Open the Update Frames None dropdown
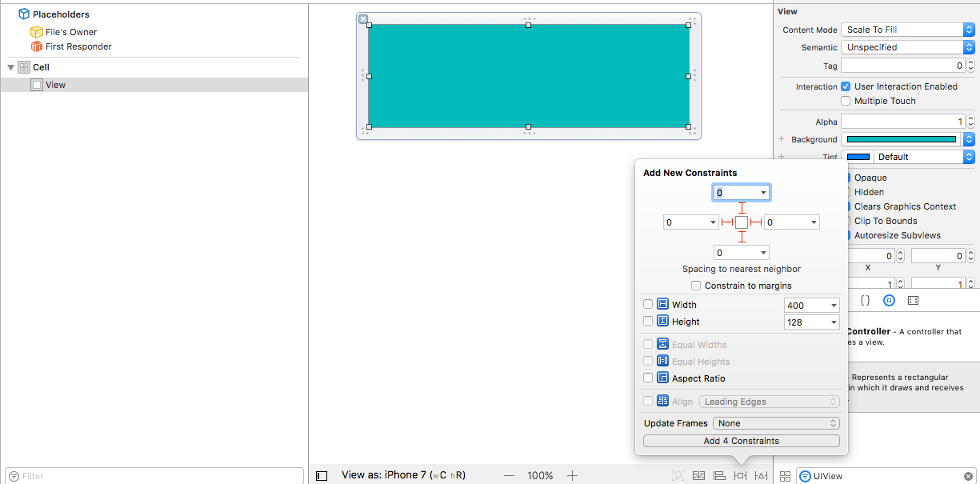 click(x=776, y=423)
